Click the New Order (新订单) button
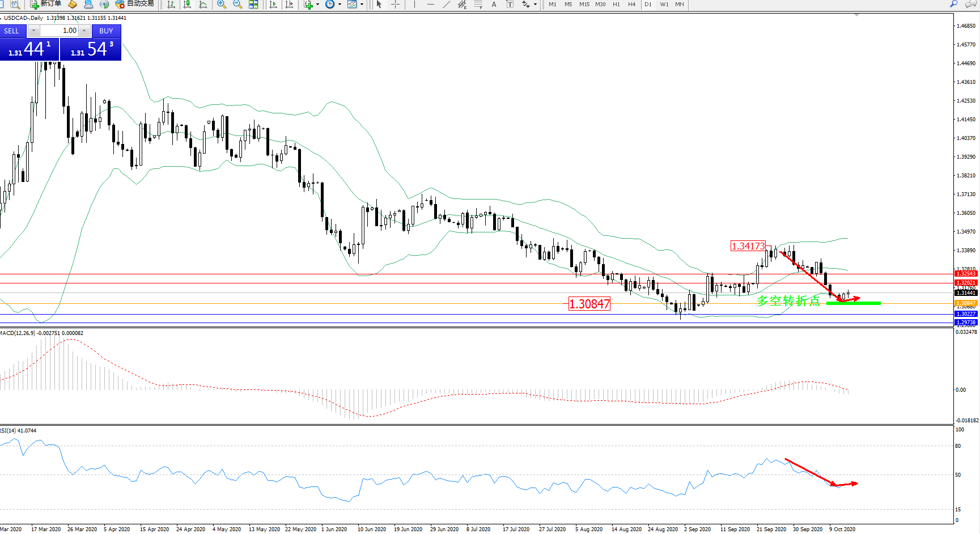 (x=45, y=4)
